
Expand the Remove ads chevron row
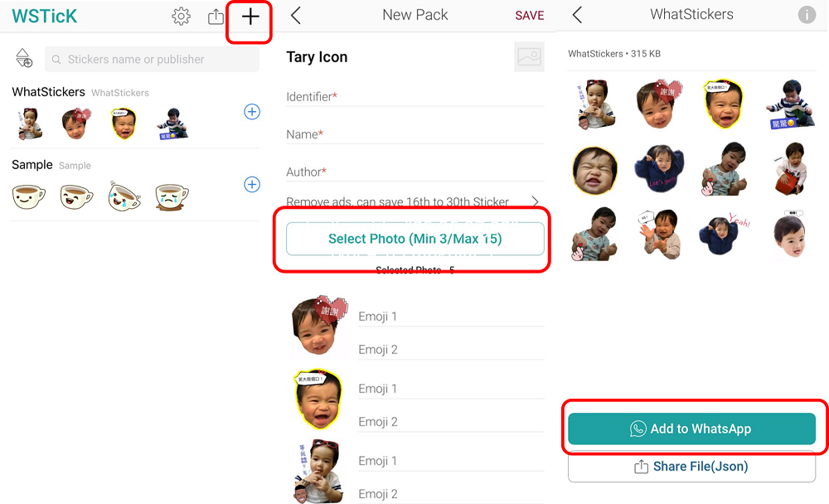pyautogui.click(x=535, y=201)
